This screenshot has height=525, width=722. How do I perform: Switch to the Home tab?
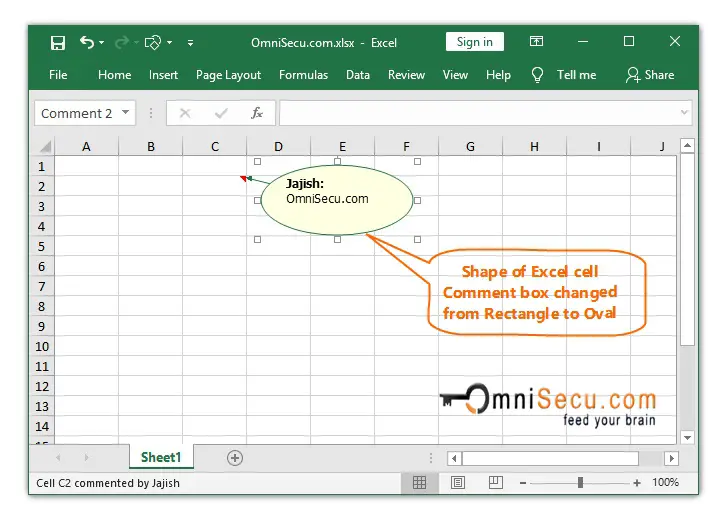[114, 75]
